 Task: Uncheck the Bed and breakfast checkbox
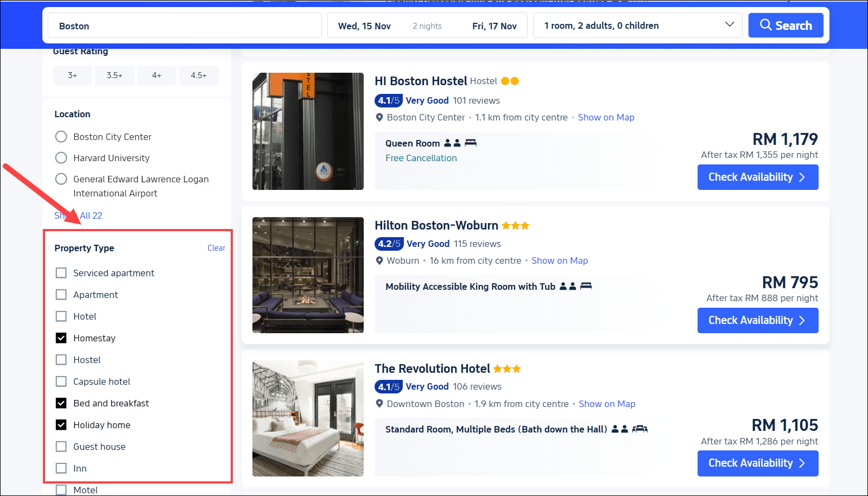coord(61,403)
